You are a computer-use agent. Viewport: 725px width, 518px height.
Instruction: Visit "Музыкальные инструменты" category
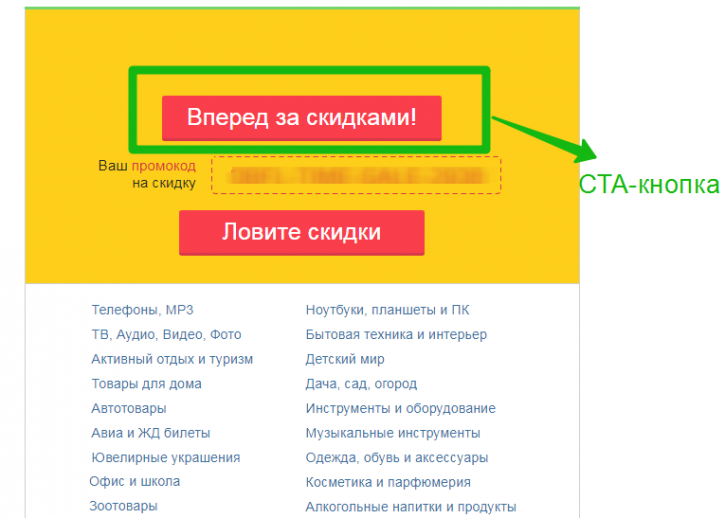pyautogui.click(x=393, y=433)
